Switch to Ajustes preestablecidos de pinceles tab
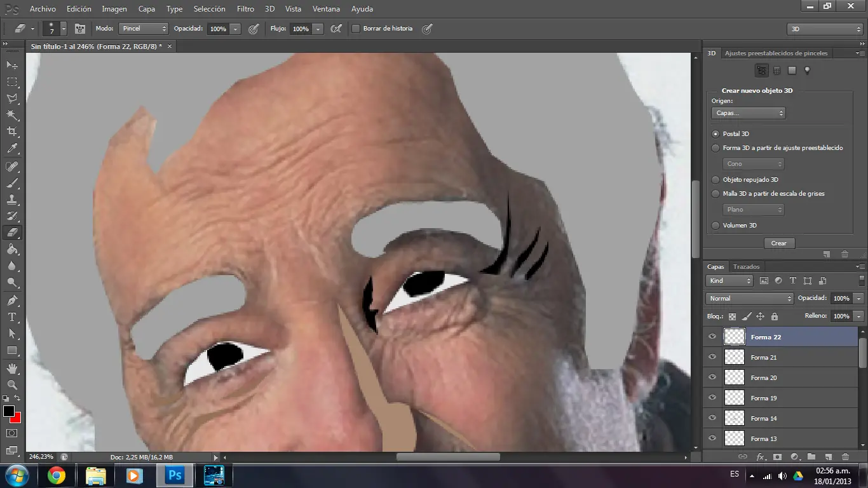The height and width of the screenshot is (488, 868). [x=776, y=53]
